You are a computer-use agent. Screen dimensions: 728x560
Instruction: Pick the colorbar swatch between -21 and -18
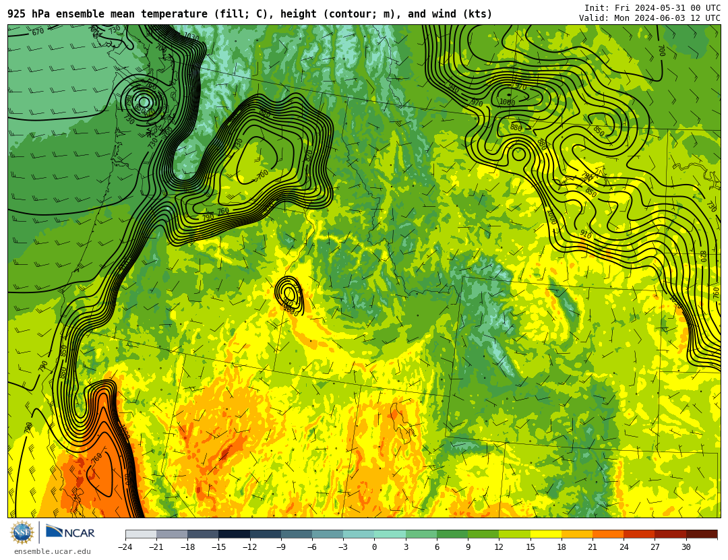click(x=173, y=534)
